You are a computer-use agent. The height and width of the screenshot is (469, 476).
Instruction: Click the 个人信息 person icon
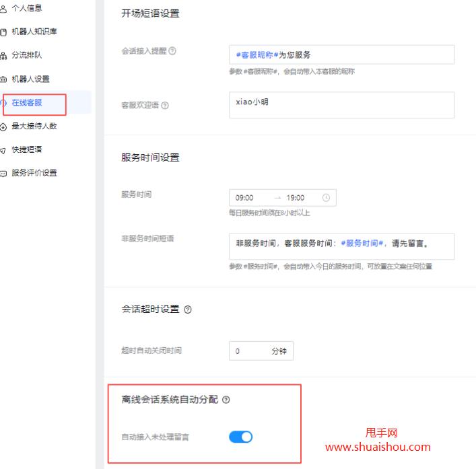tap(3, 9)
